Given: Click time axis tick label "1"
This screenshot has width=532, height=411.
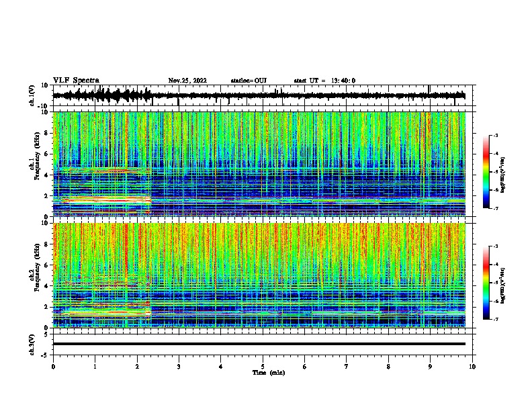Looking at the screenshot, I should 95,367.
